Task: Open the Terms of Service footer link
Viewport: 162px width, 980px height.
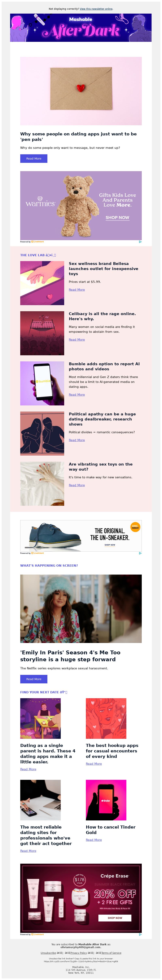Action: pos(111,953)
